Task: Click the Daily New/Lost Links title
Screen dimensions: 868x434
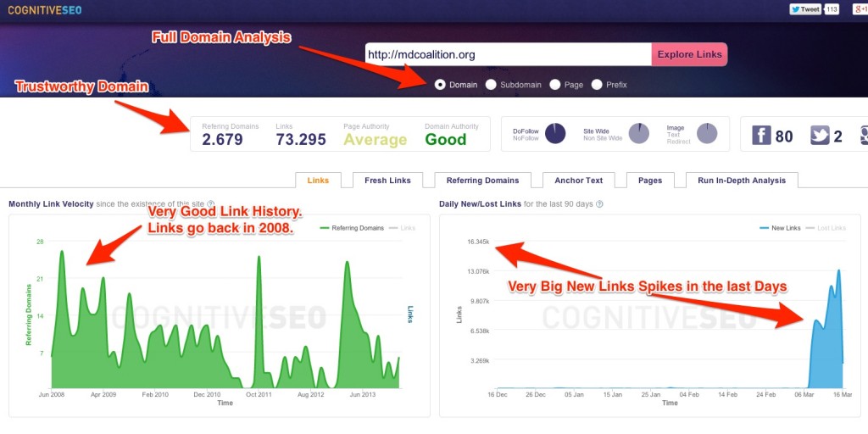Action: [x=480, y=204]
